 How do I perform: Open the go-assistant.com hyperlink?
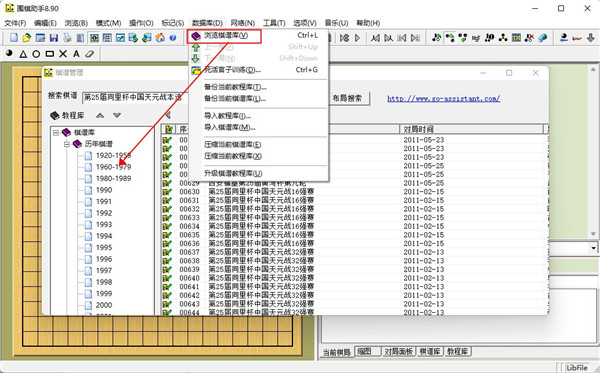443,98
